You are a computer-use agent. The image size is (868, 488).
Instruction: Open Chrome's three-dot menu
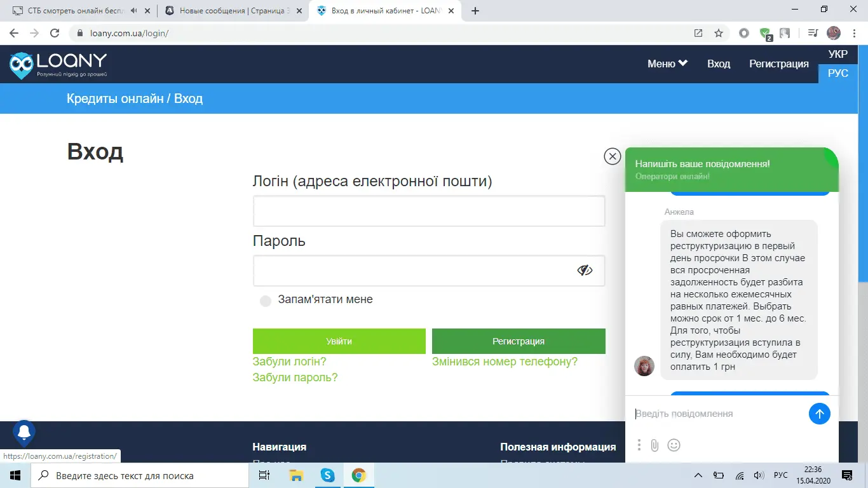point(853,32)
